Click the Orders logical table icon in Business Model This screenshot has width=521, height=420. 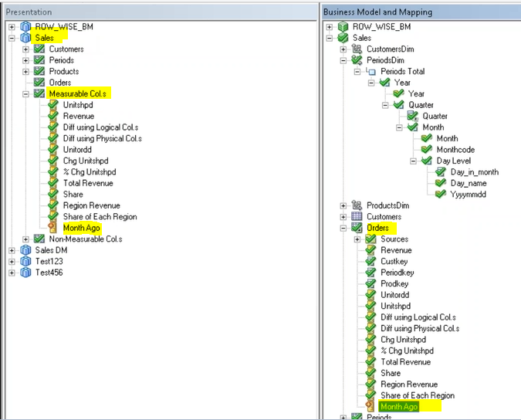pos(357,228)
